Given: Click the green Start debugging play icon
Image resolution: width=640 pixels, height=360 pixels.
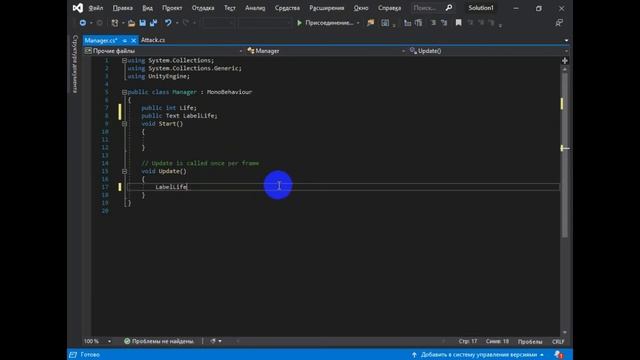Looking at the screenshot, I should [299, 23].
